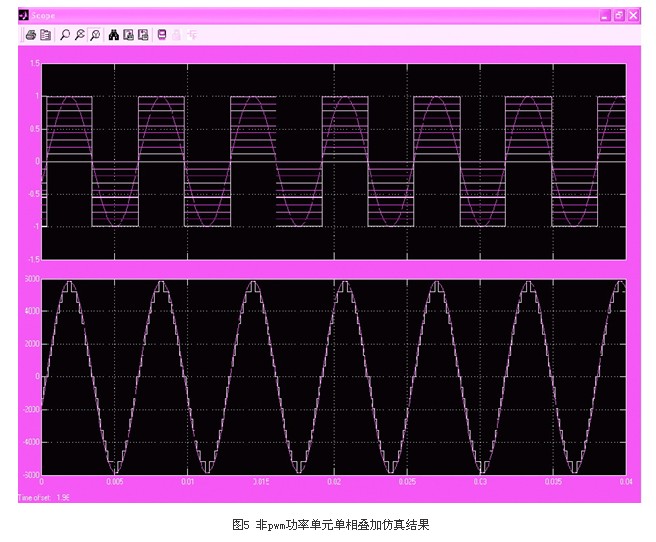
Task: Select the Zoom Y-axis tool
Action: click(x=95, y=35)
